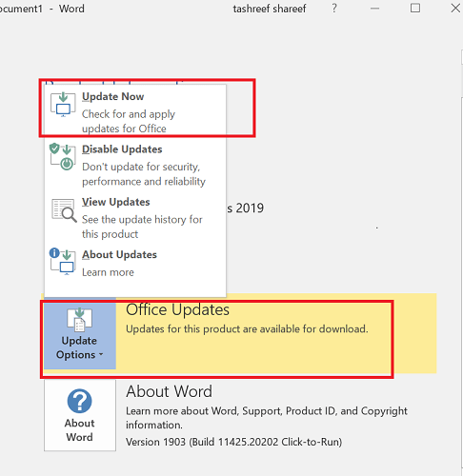Click 'See the update history' description

click(142, 227)
